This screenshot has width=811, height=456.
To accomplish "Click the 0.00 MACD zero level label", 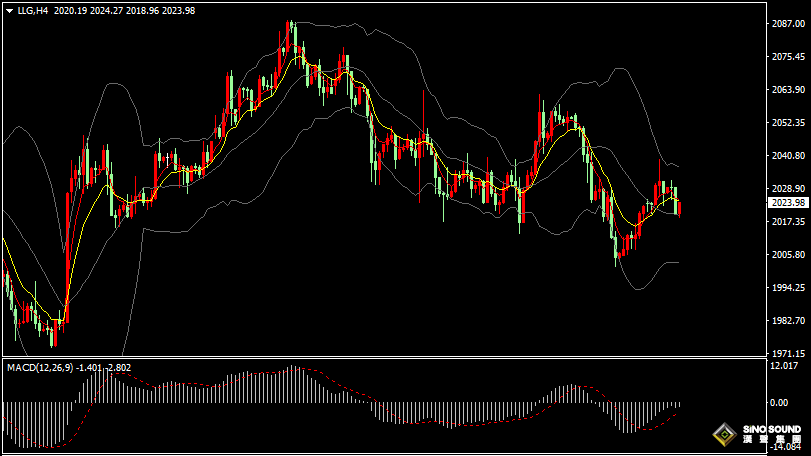I will pyautogui.click(x=778, y=402).
